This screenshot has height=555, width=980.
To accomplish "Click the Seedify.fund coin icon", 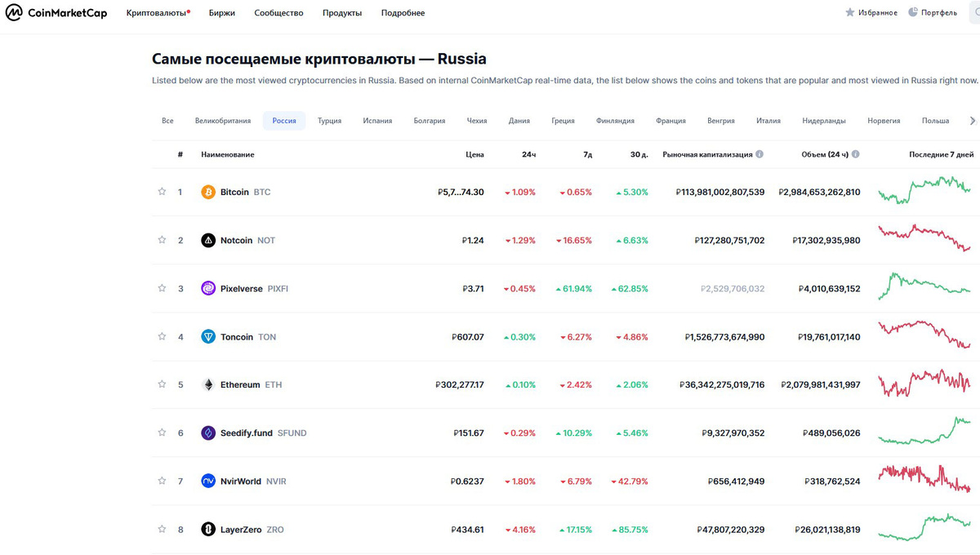I will [x=208, y=433].
